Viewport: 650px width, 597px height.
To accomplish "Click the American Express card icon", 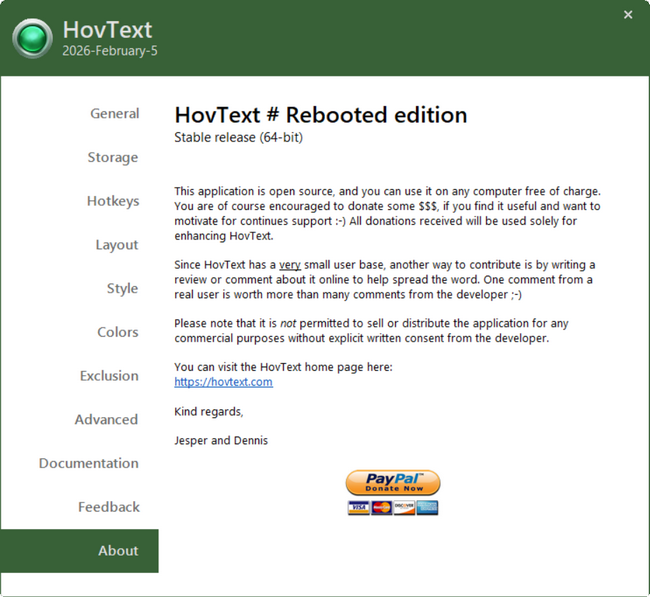I will 427,508.
